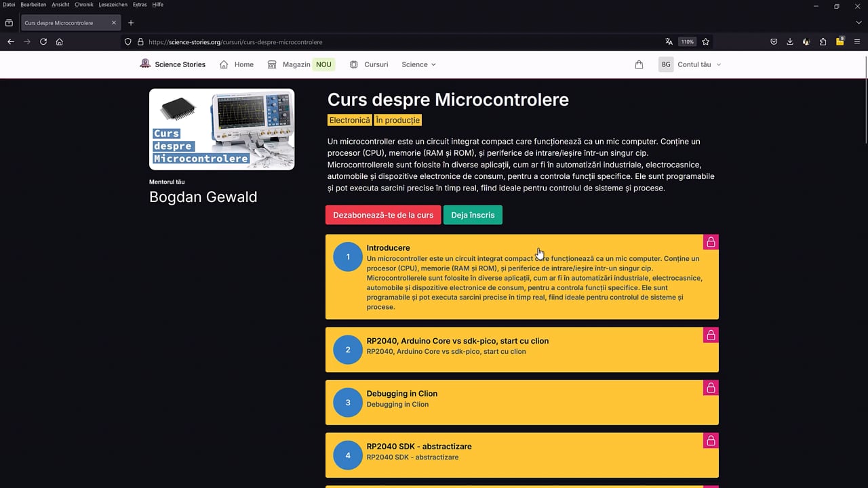Click the tracking protection shield icon
This screenshot has width=868, height=488.
(x=128, y=42)
